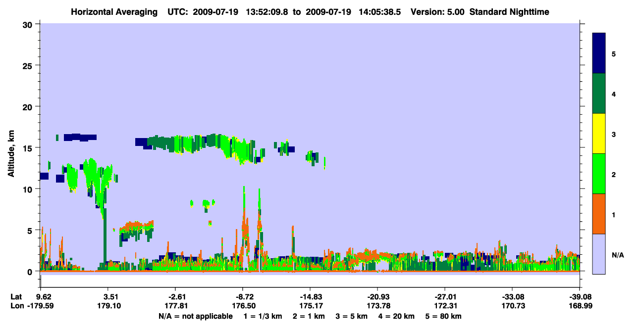
Task: Click longitude value 170.73
Action: click(513, 306)
